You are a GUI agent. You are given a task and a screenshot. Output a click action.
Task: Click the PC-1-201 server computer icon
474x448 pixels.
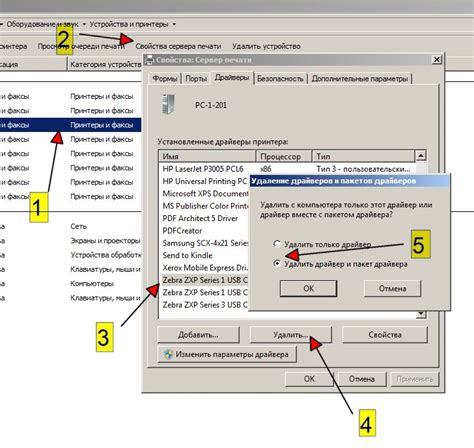coord(168,104)
